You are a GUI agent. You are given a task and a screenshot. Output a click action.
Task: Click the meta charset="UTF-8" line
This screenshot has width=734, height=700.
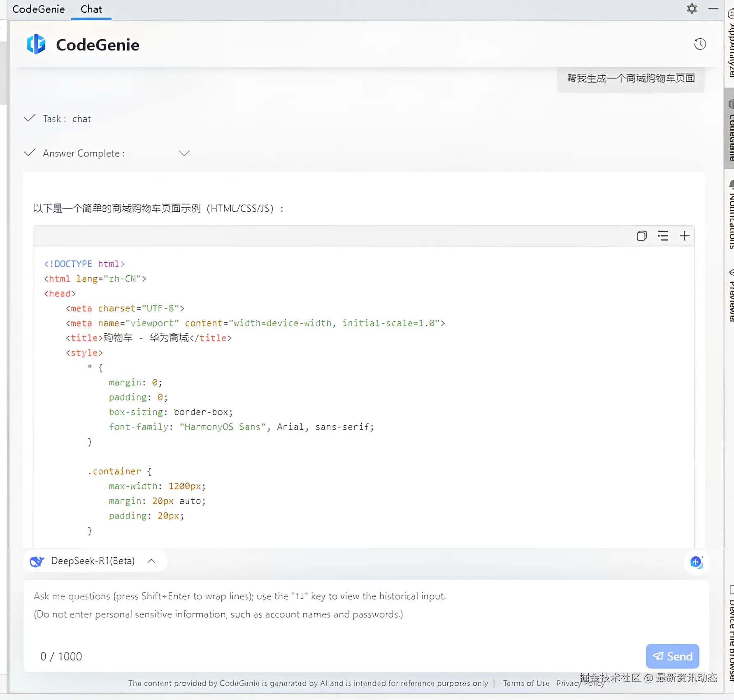125,308
